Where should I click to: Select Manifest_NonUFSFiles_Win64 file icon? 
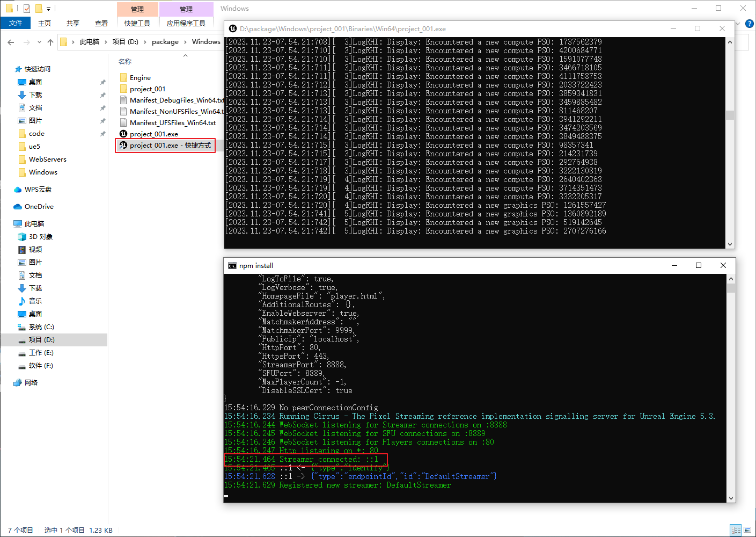pyautogui.click(x=123, y=112)
